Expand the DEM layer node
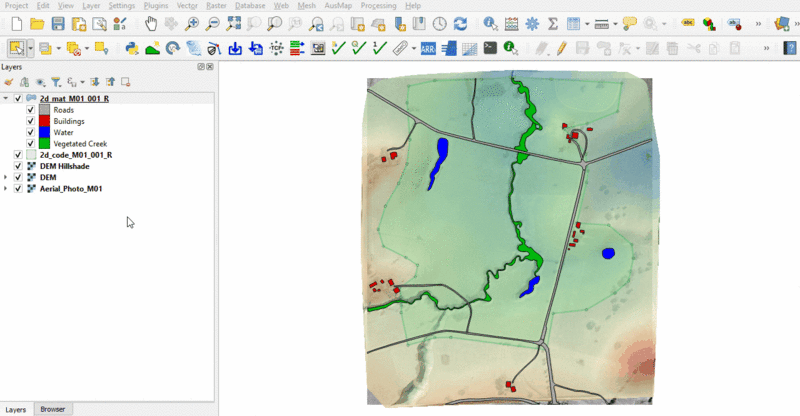The width and height of the screenshot is (800, 416). (7, 177)
